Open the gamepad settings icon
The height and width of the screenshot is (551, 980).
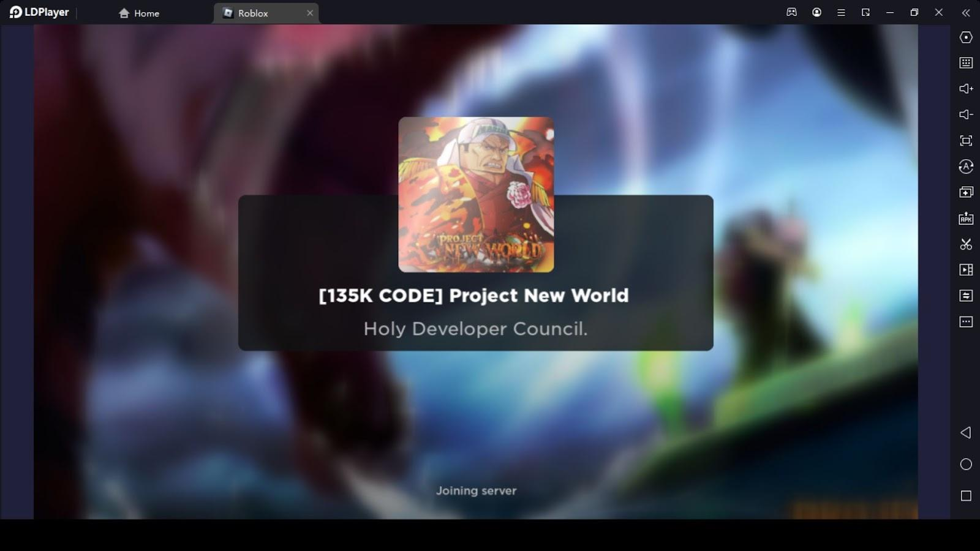tap(792, 12)
